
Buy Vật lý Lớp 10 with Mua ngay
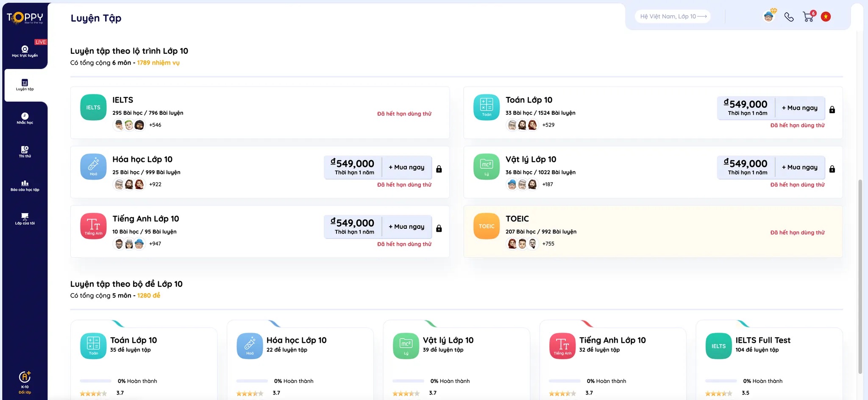click(x=800, y=167)
